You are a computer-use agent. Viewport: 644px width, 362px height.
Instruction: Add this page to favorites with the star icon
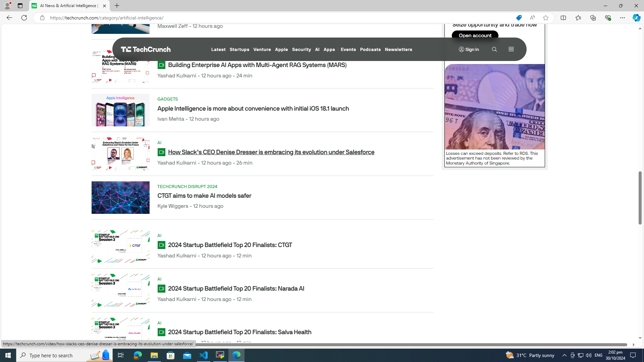point(546,18)
